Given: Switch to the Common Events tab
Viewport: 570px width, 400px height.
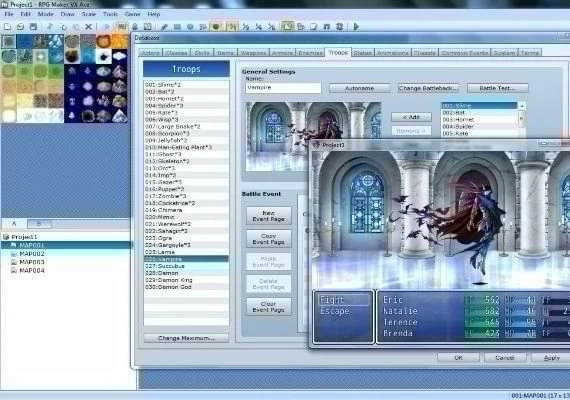Looking at the screenshot, I should [464, 53].
